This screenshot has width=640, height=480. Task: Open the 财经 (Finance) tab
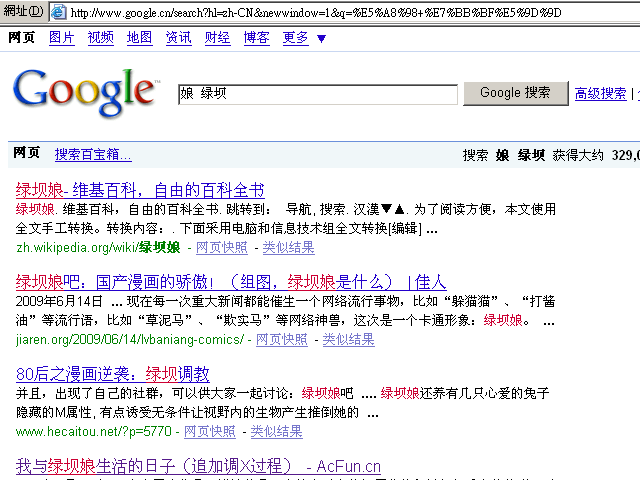(x=218, y=38)
